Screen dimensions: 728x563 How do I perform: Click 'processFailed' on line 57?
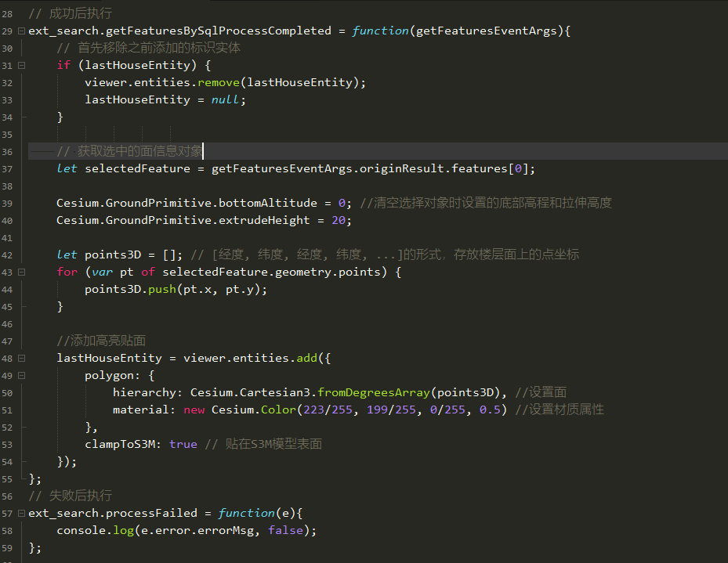(x=151, y=514)
